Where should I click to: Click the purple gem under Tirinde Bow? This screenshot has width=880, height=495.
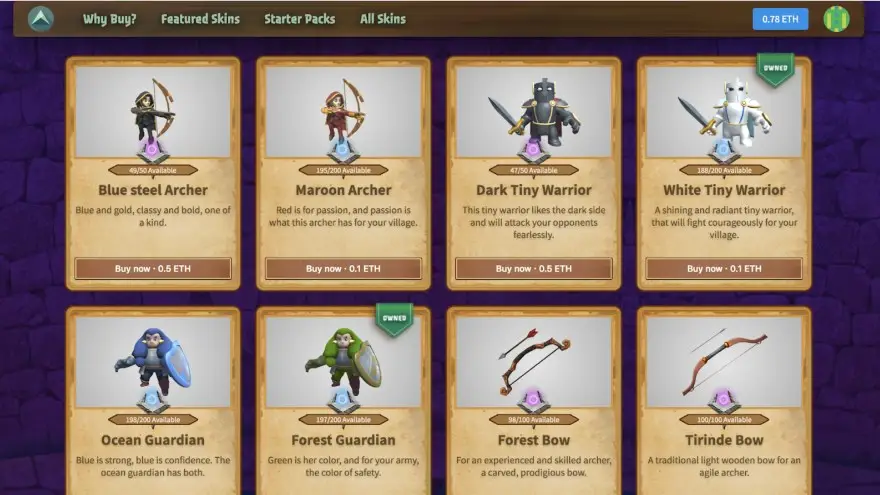(x=723, y=401)
